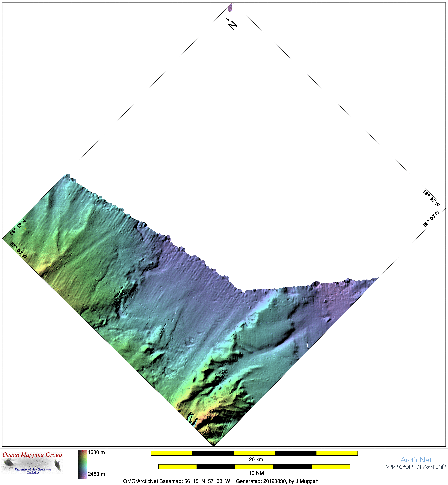Click the 10 NM scale bar label
Viewport: 448px width, 485px height.
(x=256, y=473)
